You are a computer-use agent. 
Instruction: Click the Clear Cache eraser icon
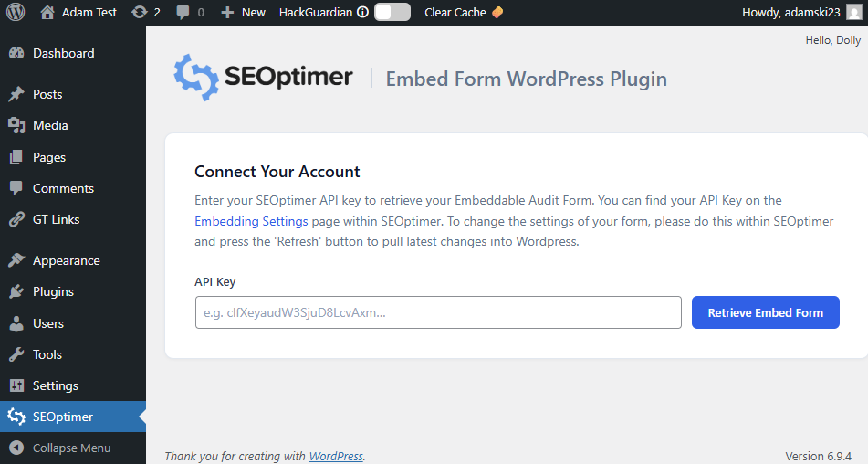(x=497, y=12)
